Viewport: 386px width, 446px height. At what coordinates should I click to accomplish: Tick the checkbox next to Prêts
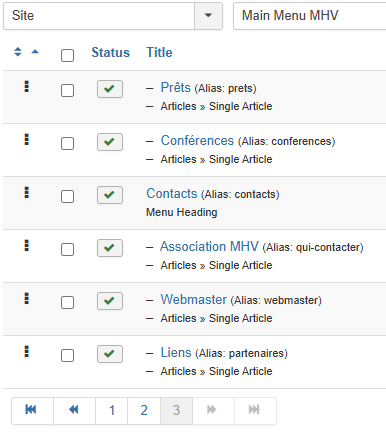tap(67, 90)
